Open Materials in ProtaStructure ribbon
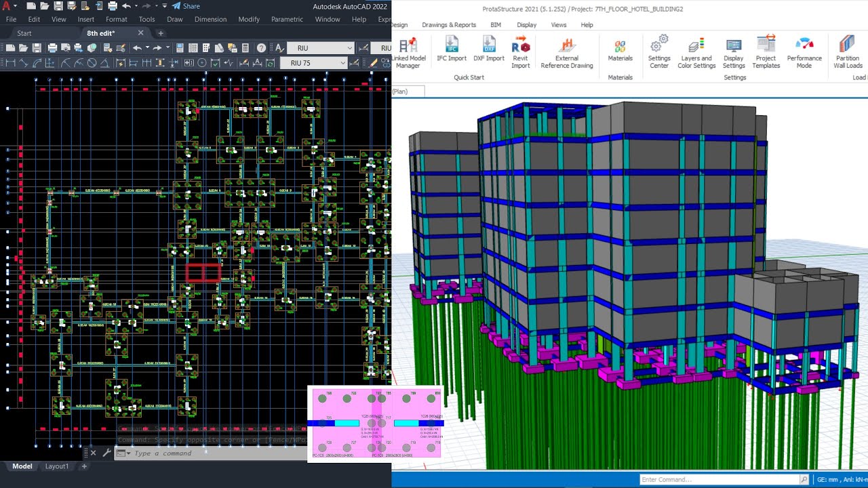Screen dimensions: 868x488 point(620,50)
